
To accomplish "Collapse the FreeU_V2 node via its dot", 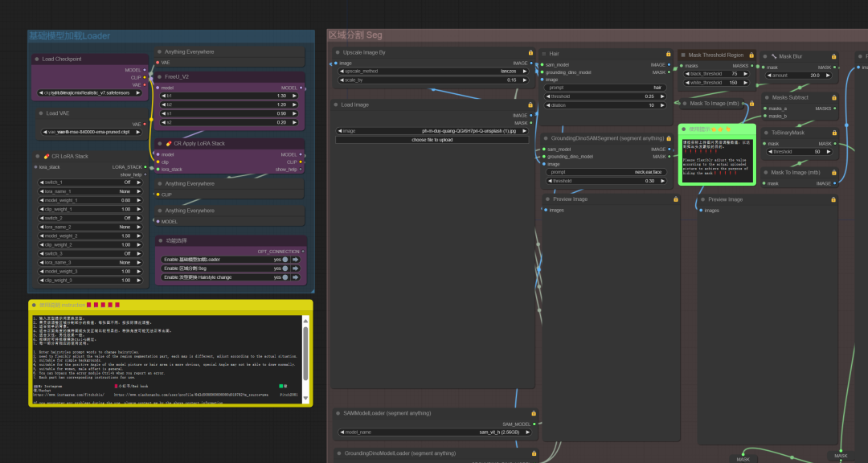I will click(x=159, y=76).
